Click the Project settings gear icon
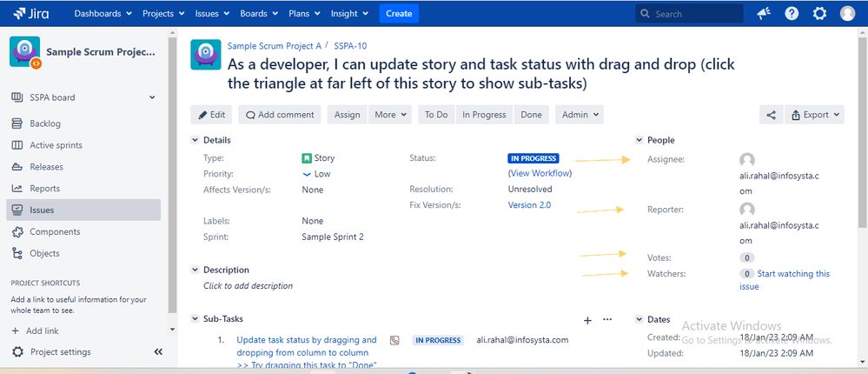 [17, 352]
